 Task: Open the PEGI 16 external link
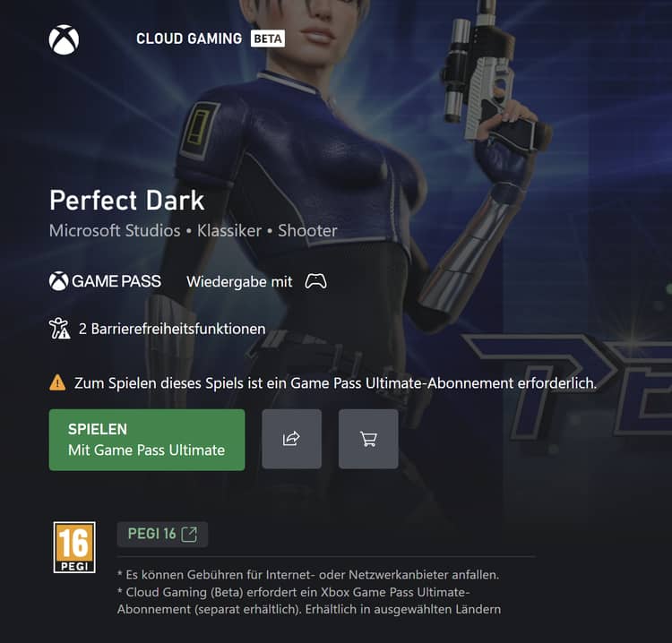(x=162, y=534)
